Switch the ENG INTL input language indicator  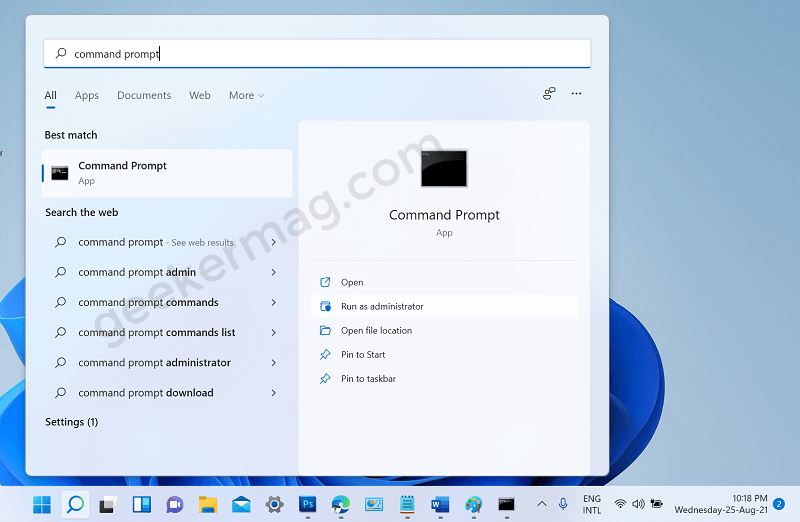(592, 504)
